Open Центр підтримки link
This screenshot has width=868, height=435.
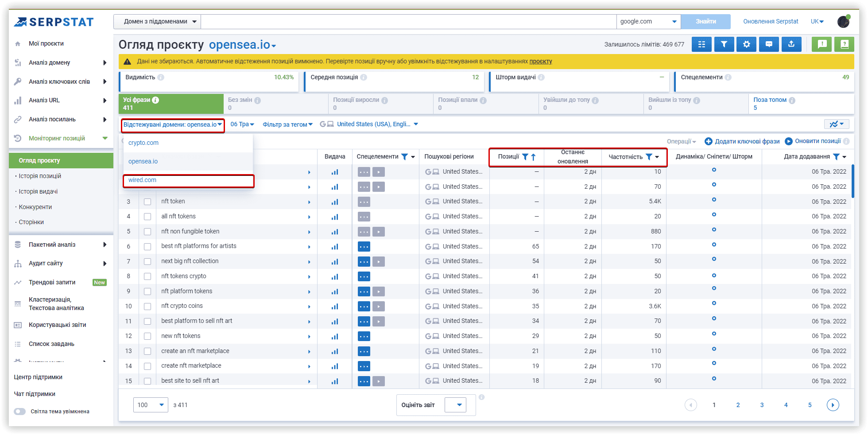click(38, 377)
